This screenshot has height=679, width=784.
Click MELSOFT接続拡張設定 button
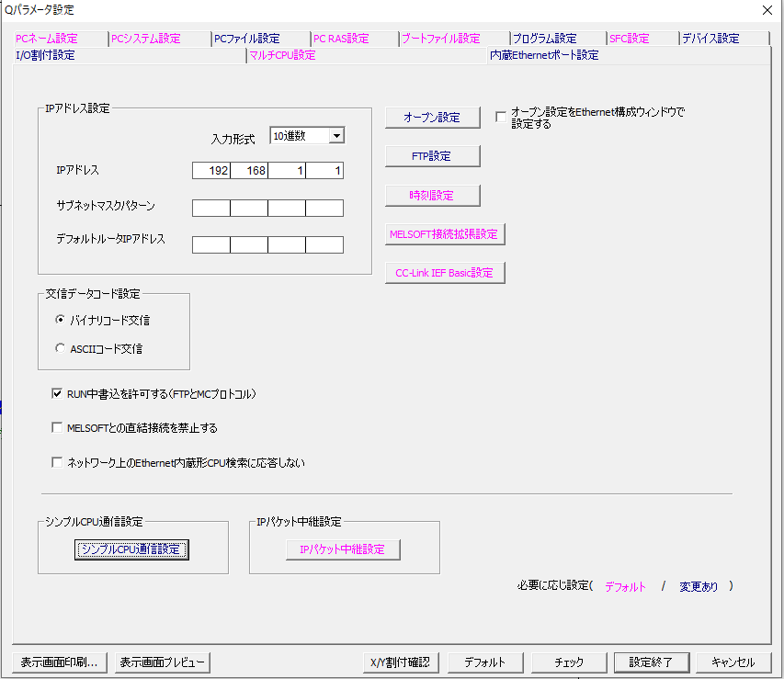click(445, 233)
